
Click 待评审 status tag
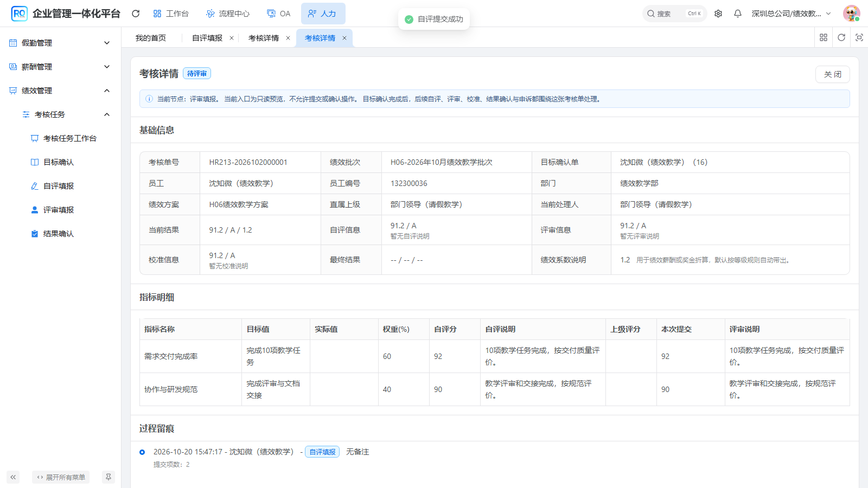coord(197,73)
